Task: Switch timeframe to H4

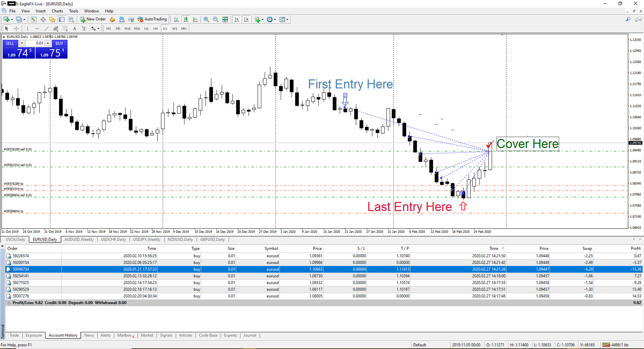Action: tap(156, 28)
